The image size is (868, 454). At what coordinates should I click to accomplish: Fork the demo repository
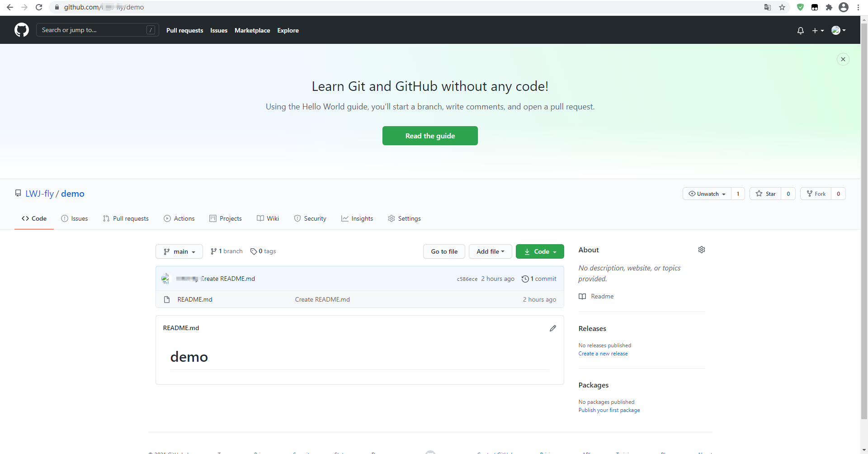click(816, 194)
